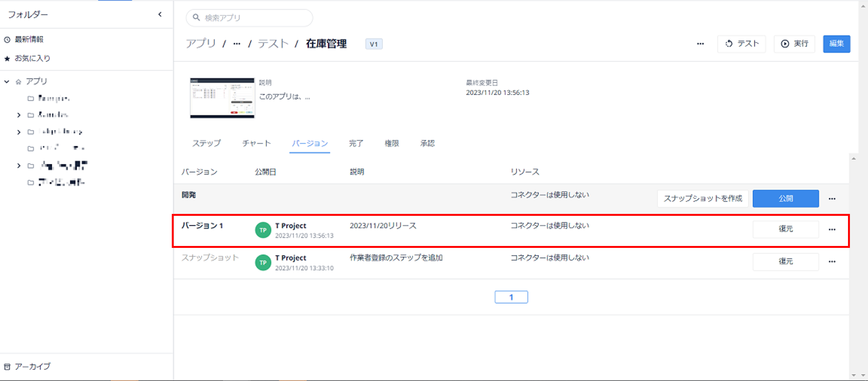Viewport: 868px width, 381px height.
Task: Click the リソース column header
Action: coord(525,172)
